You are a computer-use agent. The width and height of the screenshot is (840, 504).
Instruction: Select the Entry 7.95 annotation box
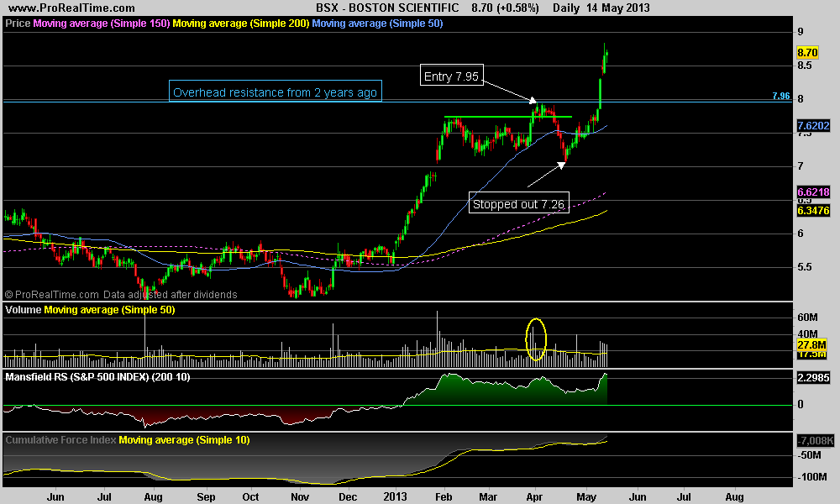pyautogui.click(x=451, y=76)
